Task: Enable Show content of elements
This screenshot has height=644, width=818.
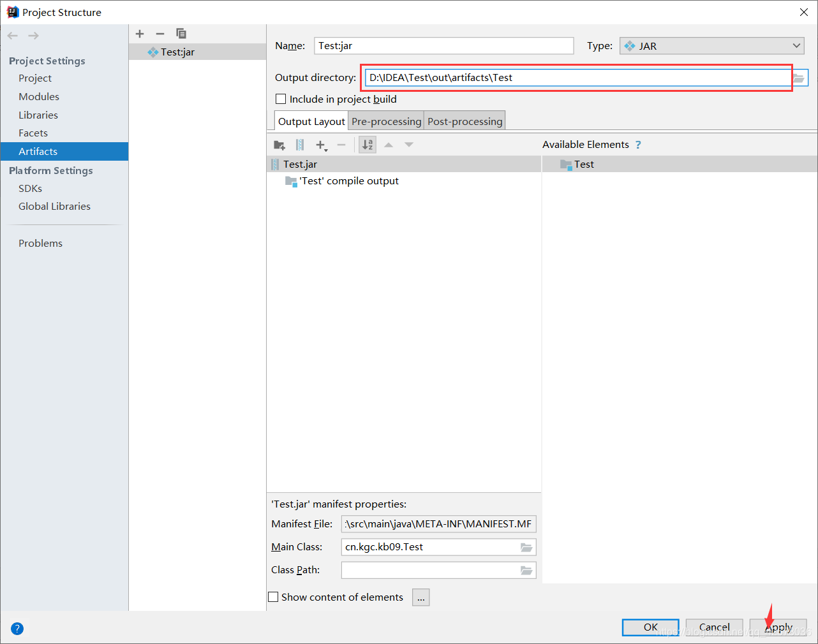Action: coord(273,597)
